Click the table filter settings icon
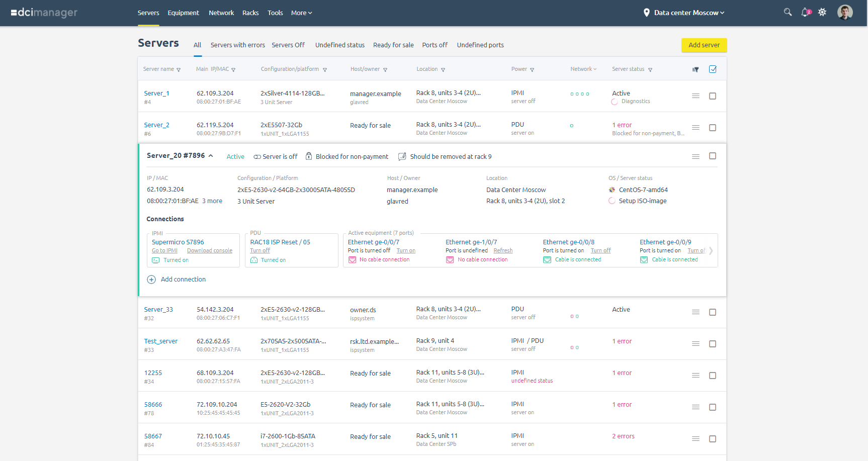This screenshot has width=868, height=461. (x=696, y=69)
